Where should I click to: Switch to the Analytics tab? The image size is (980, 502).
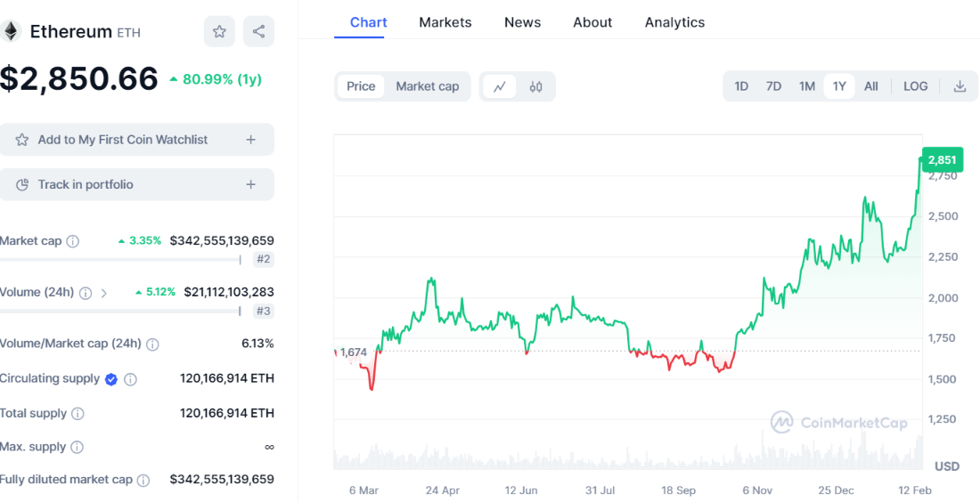coord(674,22)
